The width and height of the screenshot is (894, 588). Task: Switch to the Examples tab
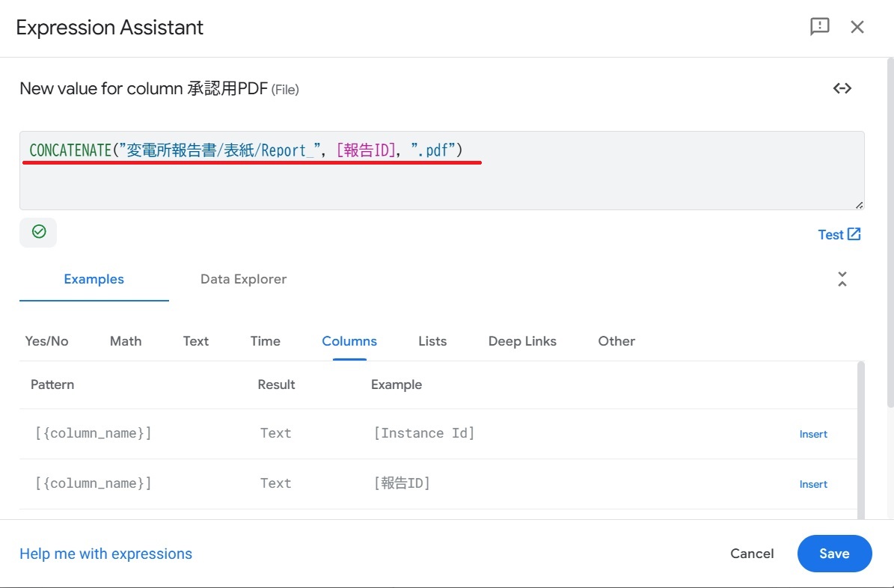pyautogui.click(x=94, y=279)
